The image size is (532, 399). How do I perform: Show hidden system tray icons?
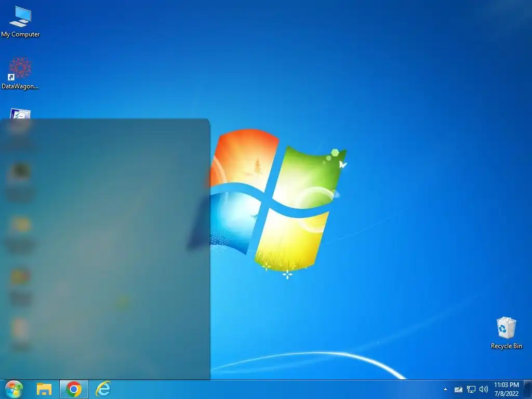pos(445,390)
